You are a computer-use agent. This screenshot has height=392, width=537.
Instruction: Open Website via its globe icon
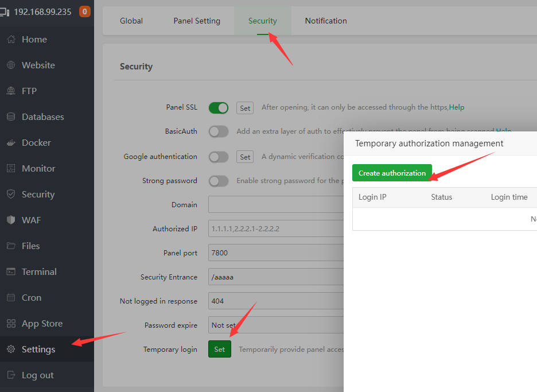[11, 65]
